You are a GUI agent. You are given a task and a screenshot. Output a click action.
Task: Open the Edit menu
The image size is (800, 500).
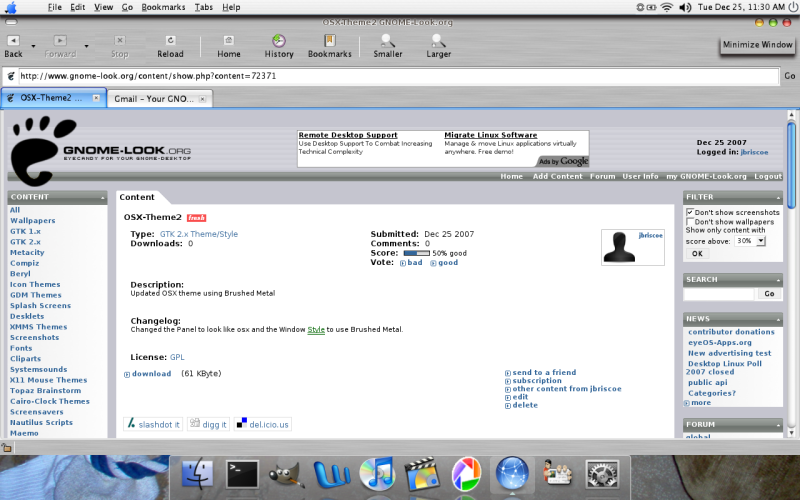[78, 7]
